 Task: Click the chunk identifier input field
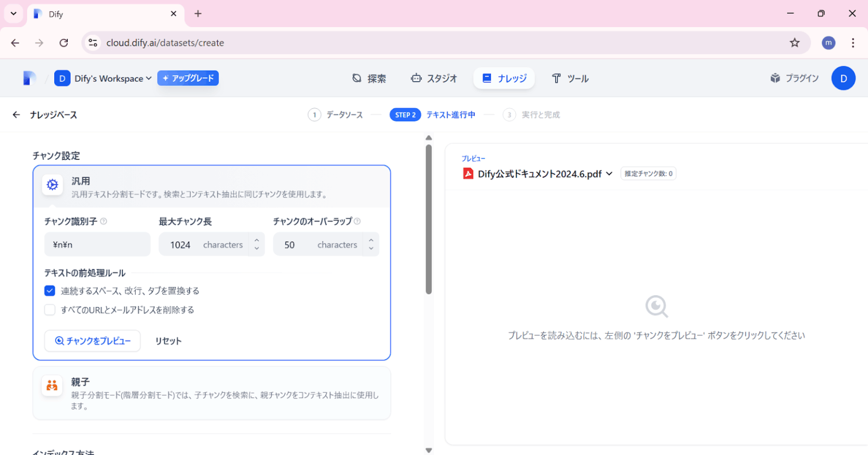(x=97, y=244)
